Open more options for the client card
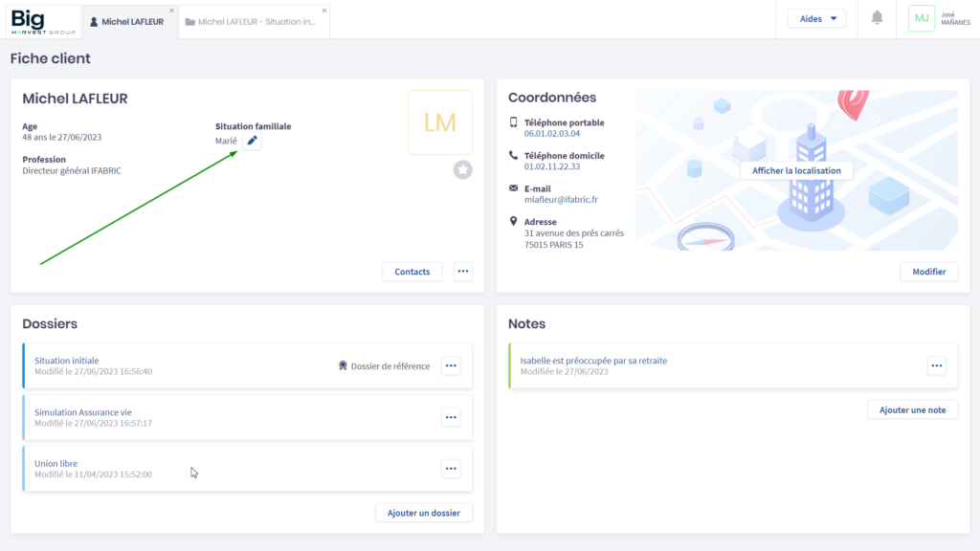The height and width of the screenshot is (551, 980). (x=463, y=272)
